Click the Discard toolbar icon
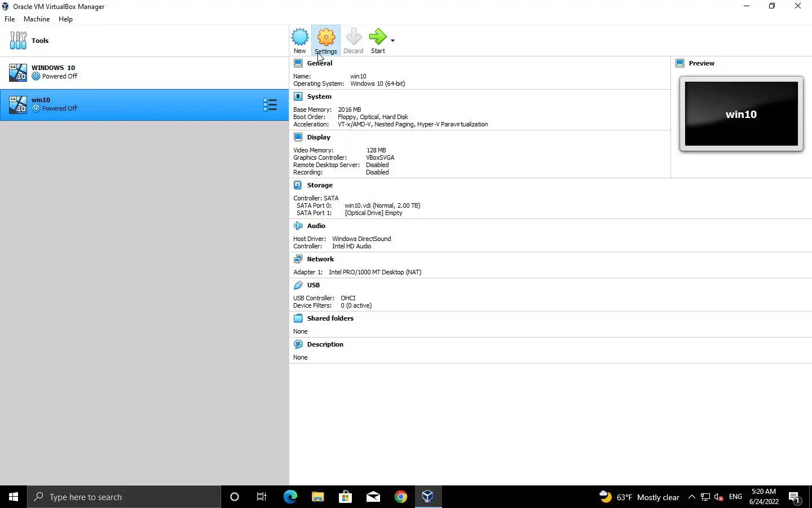The width and height of the screenshot is (812, 508). pos(354,41)
